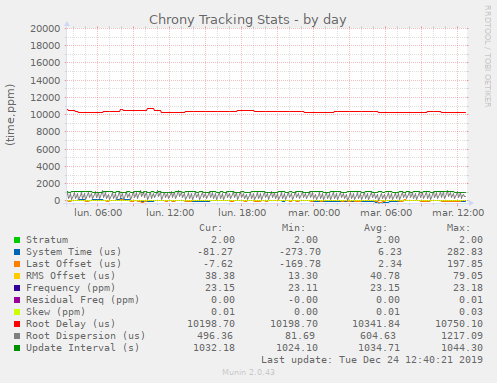This screenshot has height=383, width=497.
Task: Click the Update Interval dark green swatch
Action: tap(17, 348)
